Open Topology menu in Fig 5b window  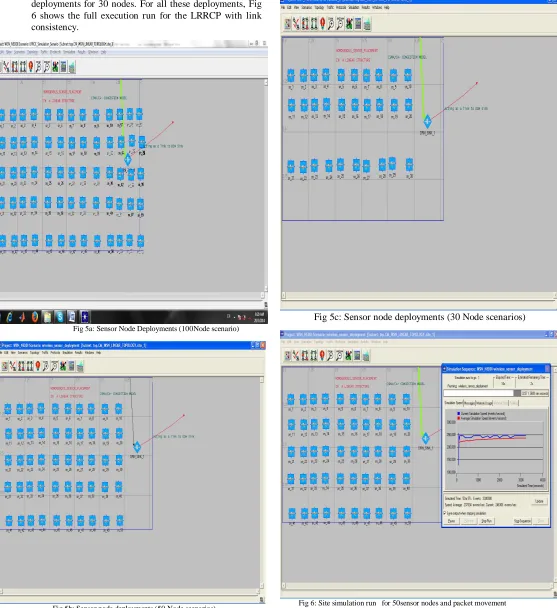(x=35, y=353)
